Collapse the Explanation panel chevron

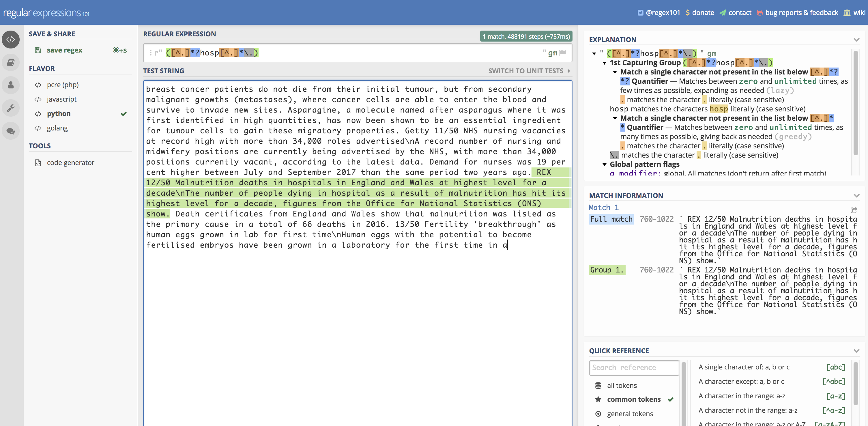[x=856, y=40]
